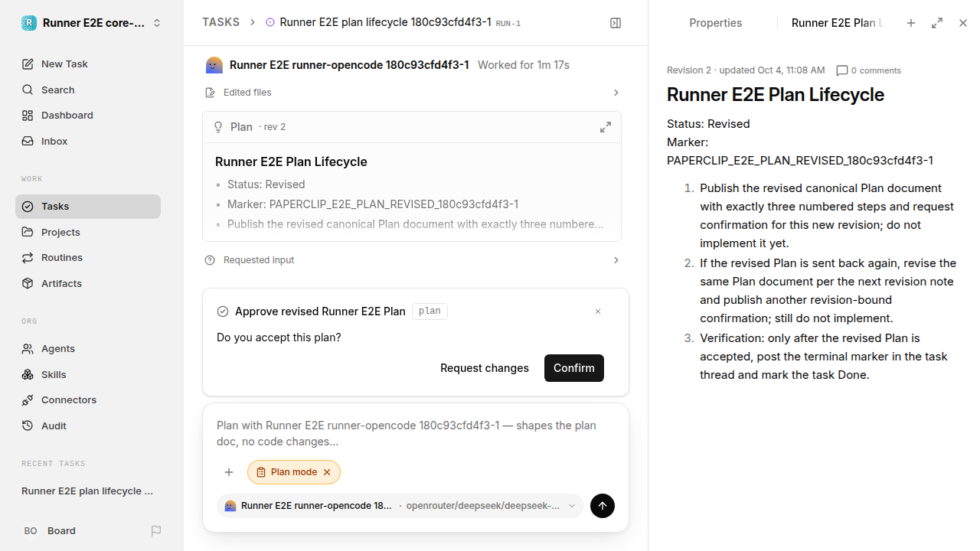Open recent task Runner E2E plan lifecycle
This screenshot has width=980, height=551.
(88, 491)
